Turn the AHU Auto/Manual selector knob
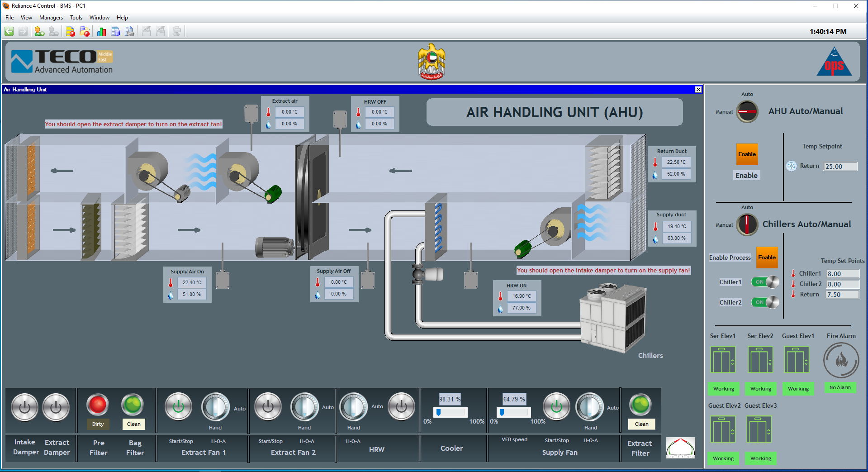The width and height of the screenshot is (868, 472). pos(747,111)
